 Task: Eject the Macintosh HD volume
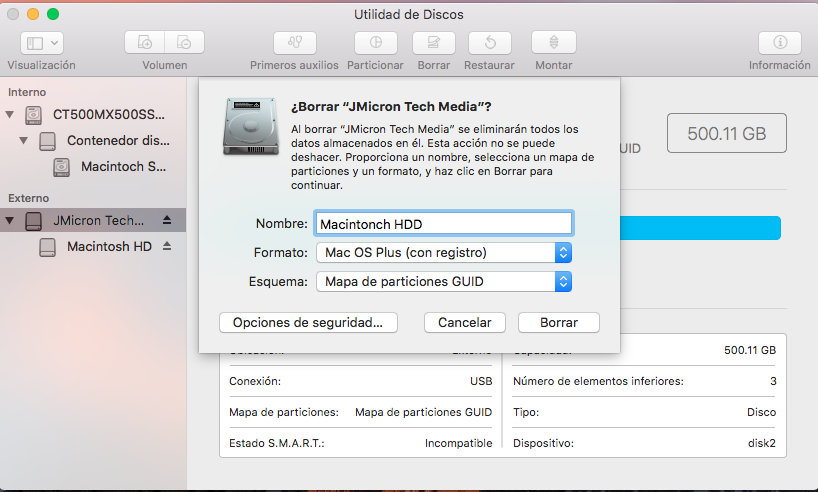point(167,246)
